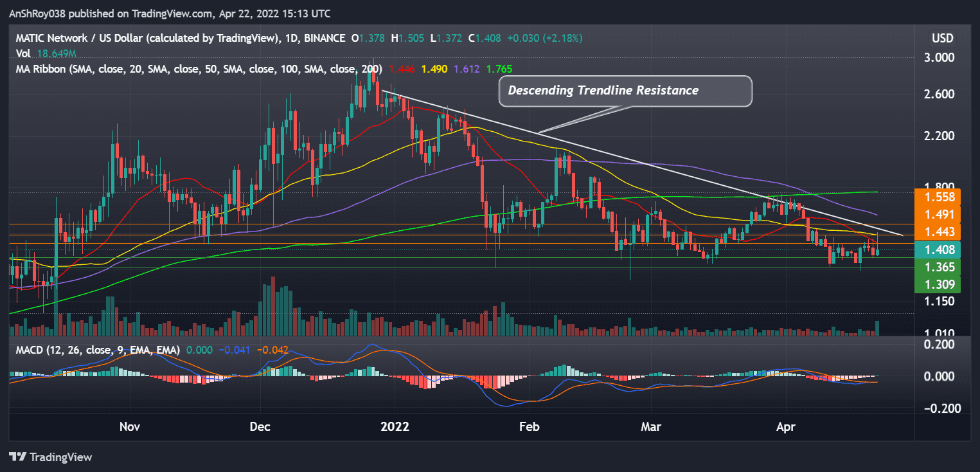This screenshot has width=980, height=472.
Task: Click the USD label on the price axis
Action: coord(943,38)
